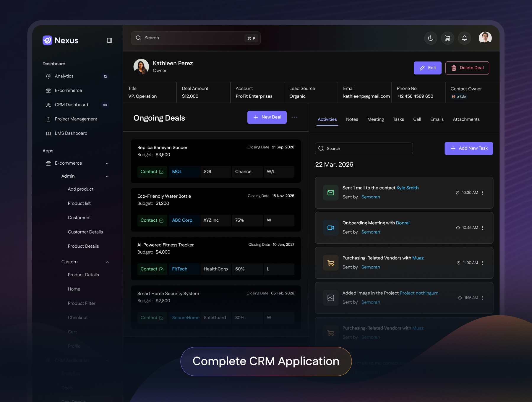Viewport: 532px width, 402px height.
Task: Click Kathleen Perez's avatar photo
Action: pyautogui.click(x=141, y=67)
